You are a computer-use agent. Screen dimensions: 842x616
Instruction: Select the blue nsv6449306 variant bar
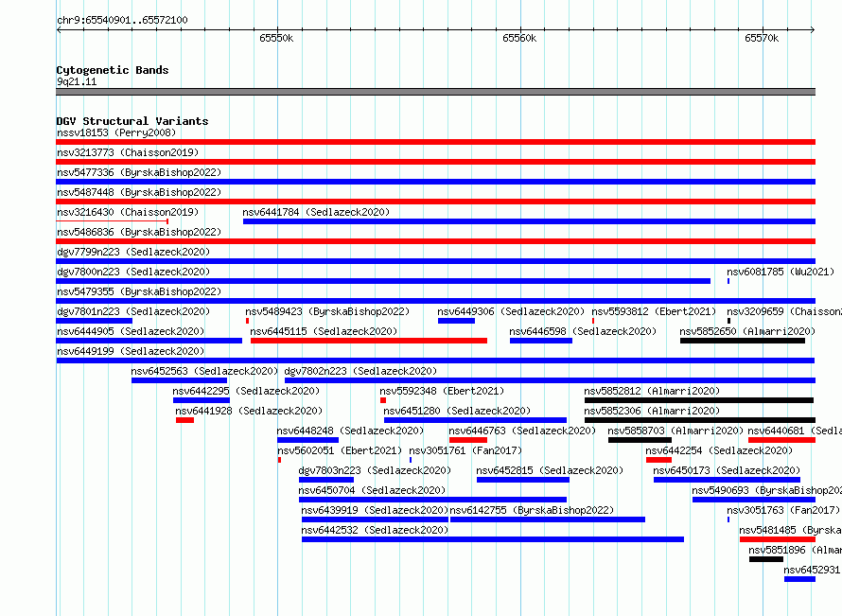[456, 321]
